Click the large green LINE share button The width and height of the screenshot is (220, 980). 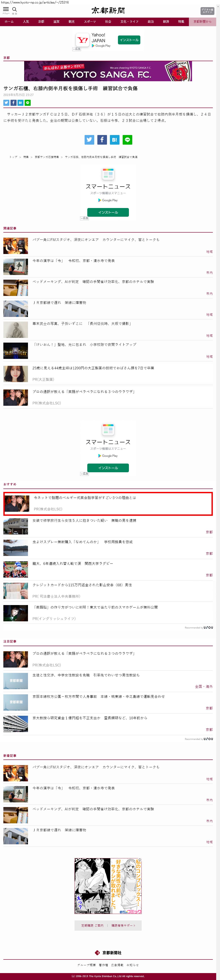click(x=127, y=140)
